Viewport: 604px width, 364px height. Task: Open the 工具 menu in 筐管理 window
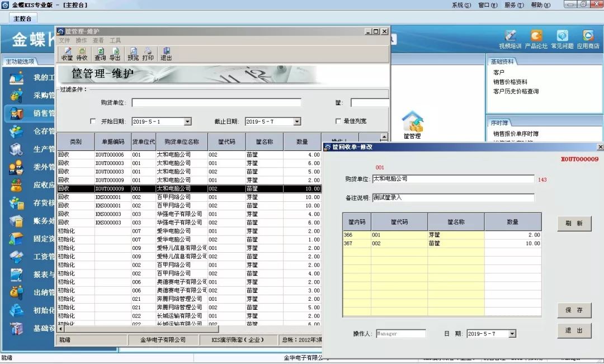(115, 40)
